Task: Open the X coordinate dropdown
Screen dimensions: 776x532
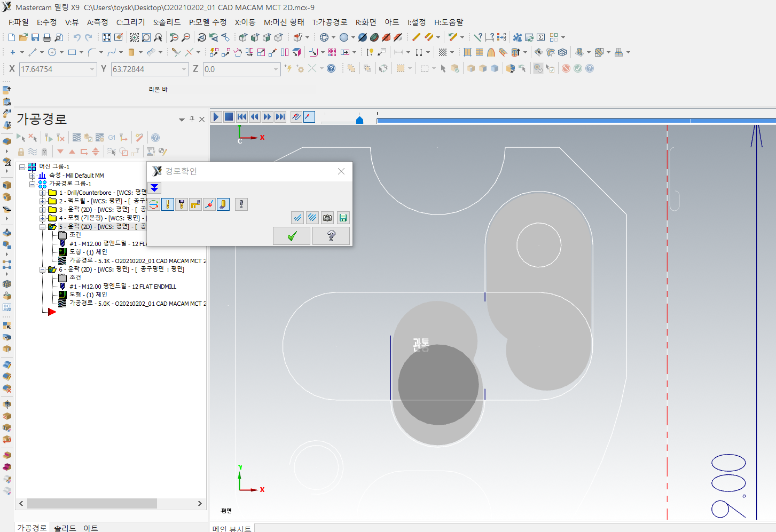Action: (92, 69)
